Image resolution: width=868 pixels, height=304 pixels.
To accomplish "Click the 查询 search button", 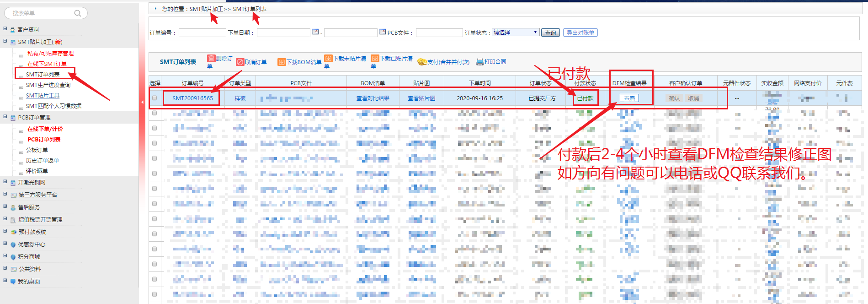I will click(x=550, y=33).
